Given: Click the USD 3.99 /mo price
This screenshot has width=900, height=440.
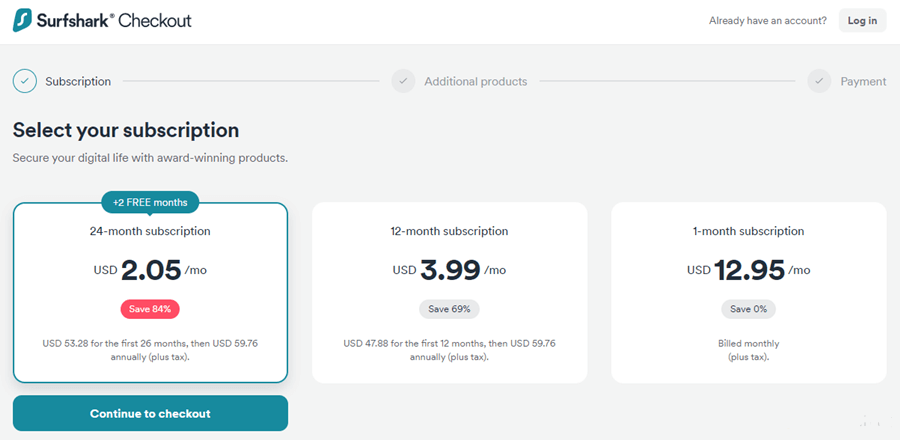Looking at the screenshot, I should click(x=449, y=270).
